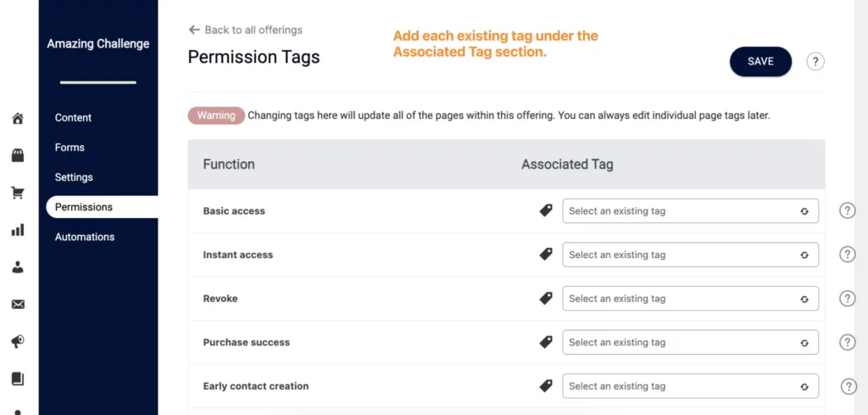This screenshot has width=868, height=415.
Task: Click the help icon next to SAVE
Action: tap(815, 61)
